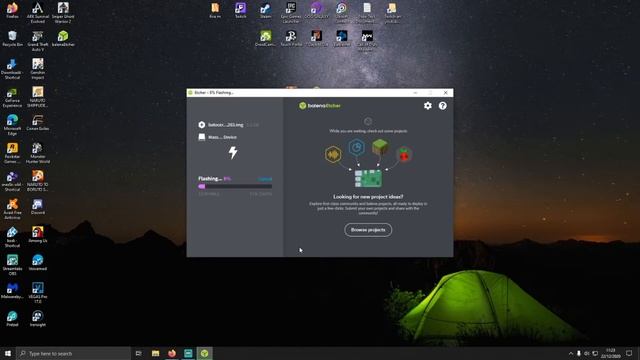The image size is (640, 360).
Task: Click the red raspberry project icon
Action: tap(404, 155)
